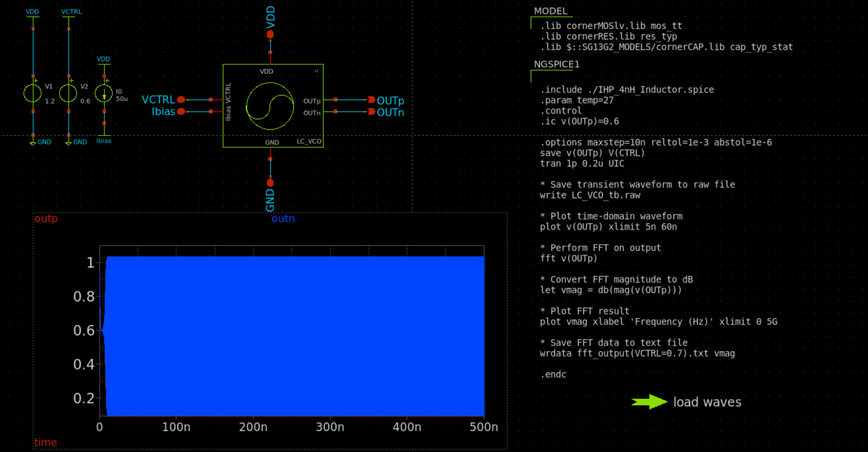
Task: Click the GND pin below the oscillator
Action: click(x=270, y=182)
